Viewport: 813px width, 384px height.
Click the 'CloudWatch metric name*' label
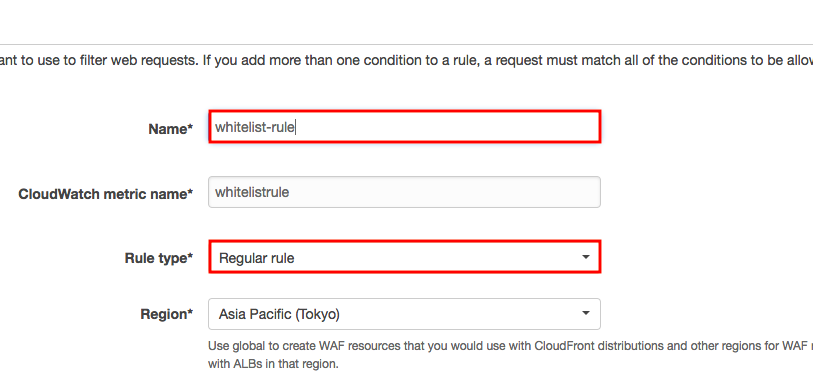(106, 194)
